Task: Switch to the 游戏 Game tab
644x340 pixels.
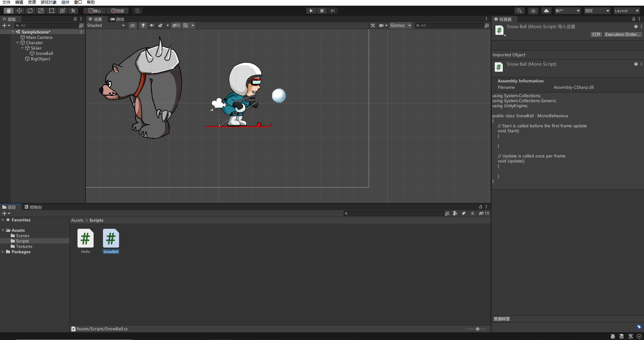Action: click(117, 19)
